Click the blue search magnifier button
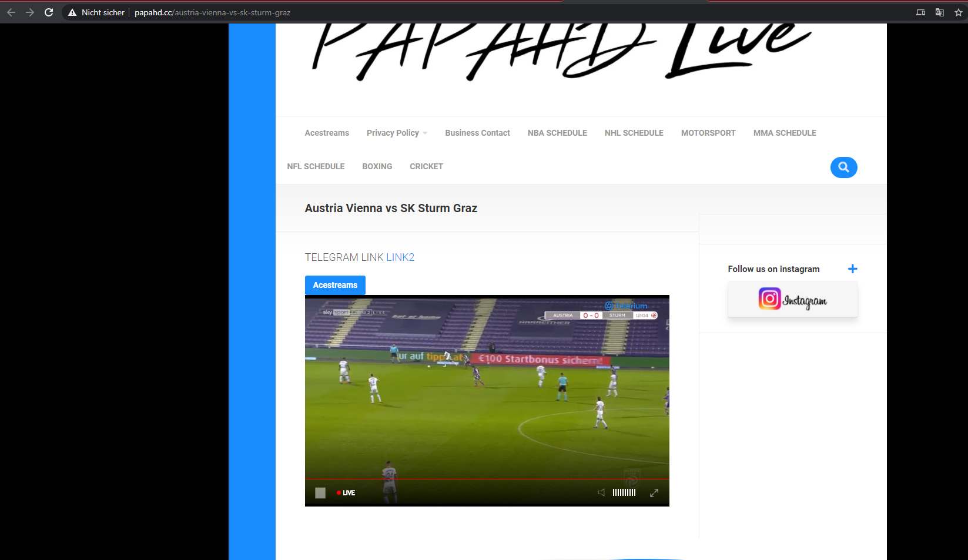This screenshot has width=968, height=560. pyautogui.click(x=843, y=167)
